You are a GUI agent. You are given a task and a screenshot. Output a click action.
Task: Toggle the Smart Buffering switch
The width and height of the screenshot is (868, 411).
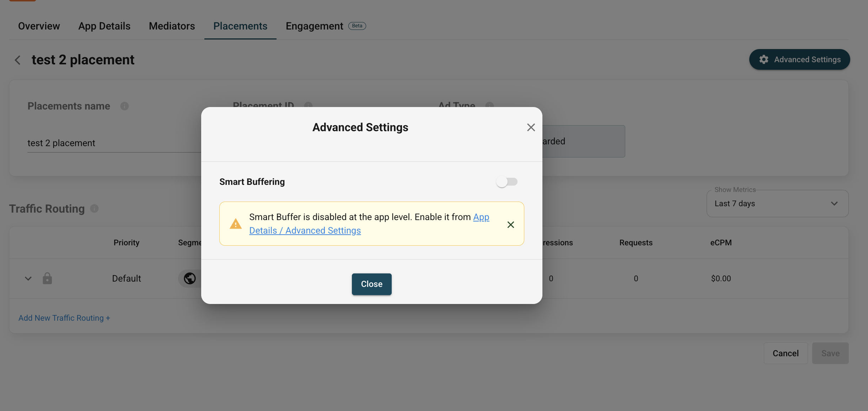tap(507, 182)
